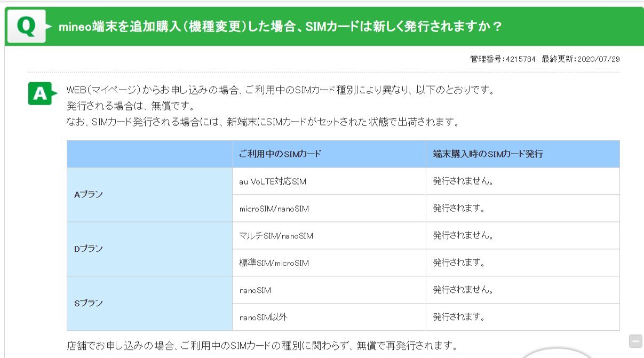Click the answer line starting WEB(マイページ)からお申し込み

coord(281,90)
